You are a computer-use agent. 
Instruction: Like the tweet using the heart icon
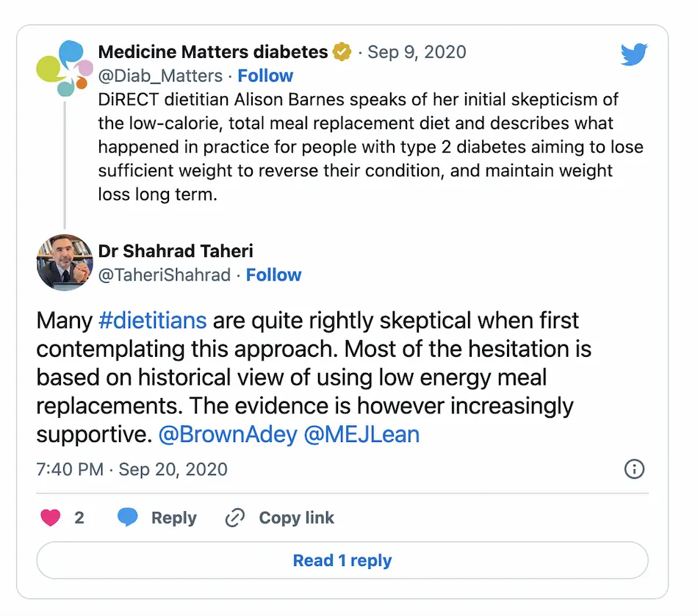click(x=51, y=518)
